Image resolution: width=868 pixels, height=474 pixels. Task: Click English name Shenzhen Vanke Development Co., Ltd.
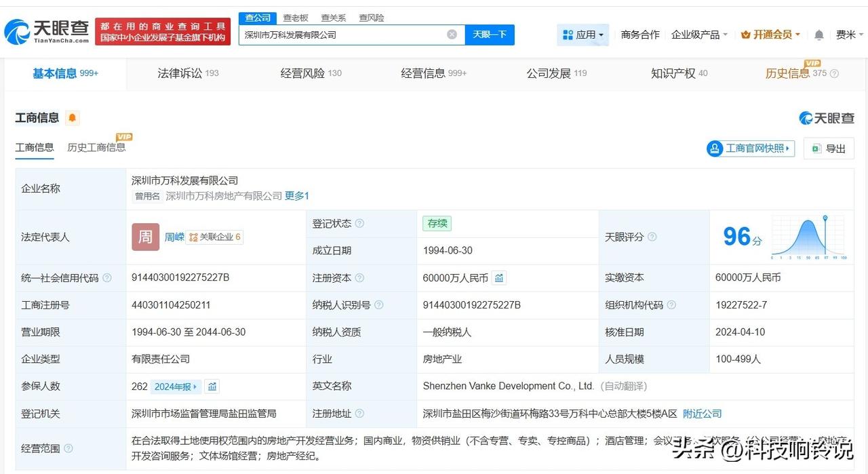(509, 387)
